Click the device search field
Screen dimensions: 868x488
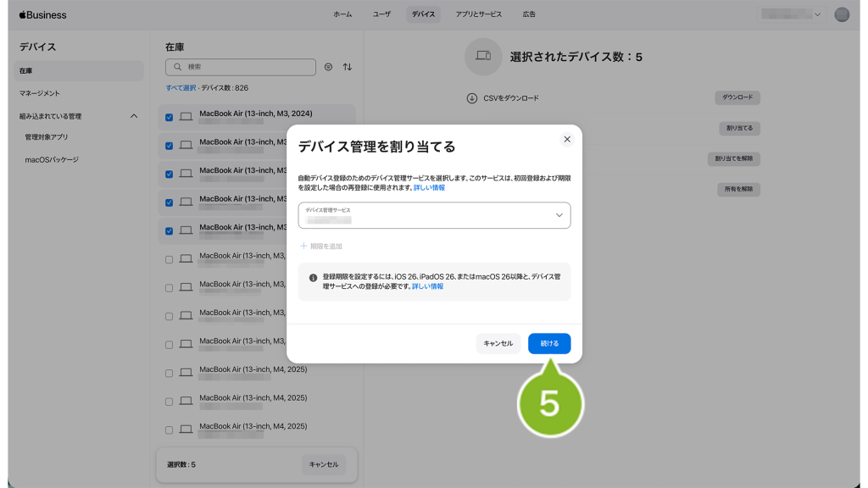pyautogui.click(x=246, y=67)
